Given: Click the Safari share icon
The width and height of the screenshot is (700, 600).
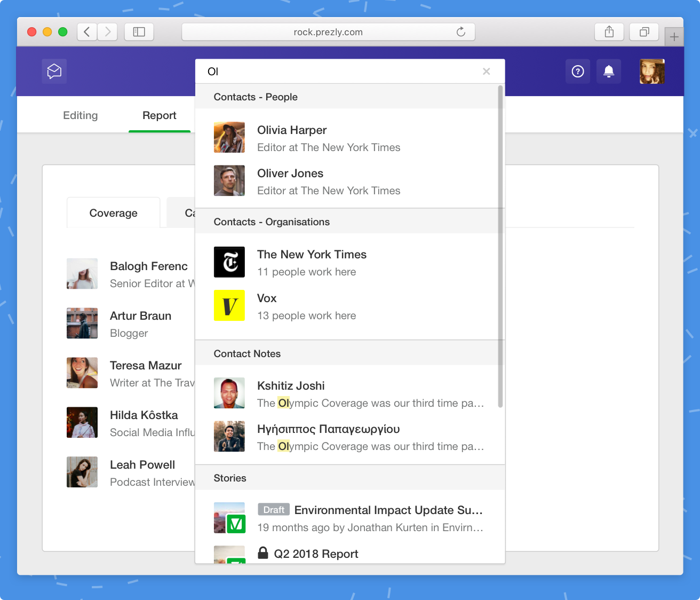Looking at the screenshot, I should click(609, 32).
